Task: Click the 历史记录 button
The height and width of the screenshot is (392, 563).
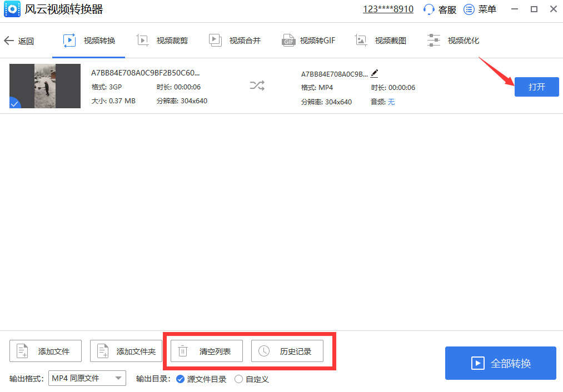Action: [287, 351]
